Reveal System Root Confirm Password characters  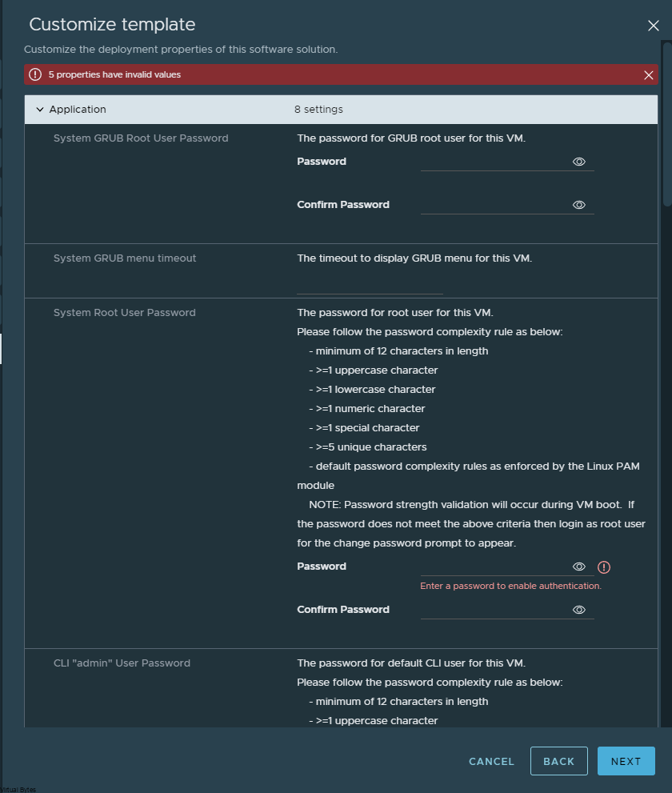pos(579,610)
